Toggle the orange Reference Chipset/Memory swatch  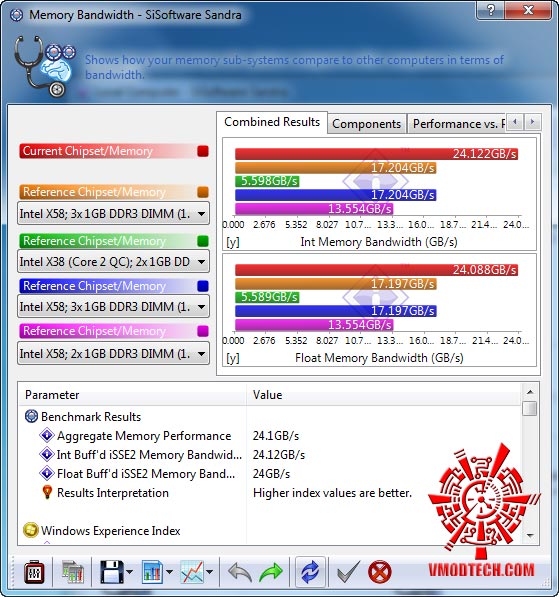click(x=203, y=192)
